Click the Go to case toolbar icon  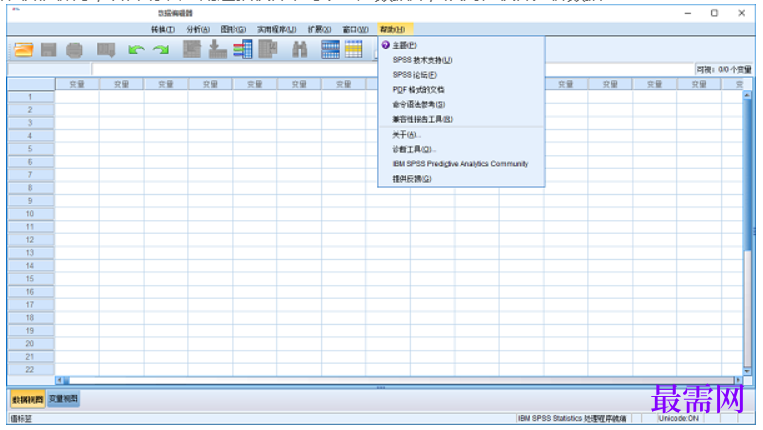point(192,50)
